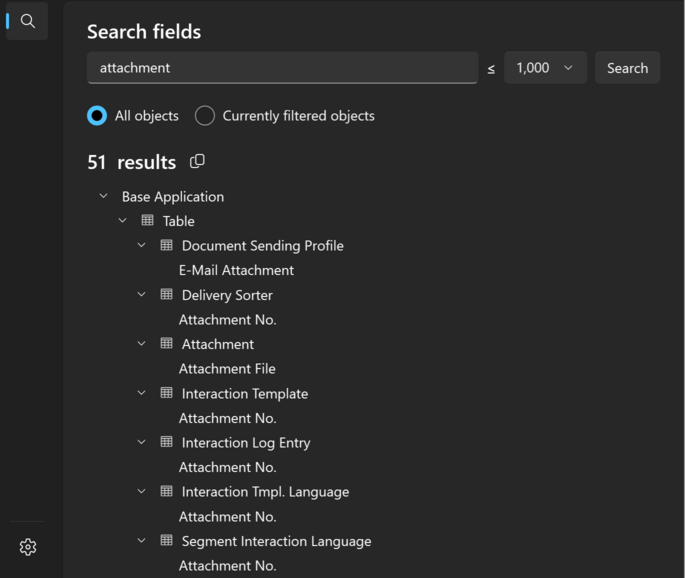The width and height of the screenshot is (685, 578).
Task: Select Attachment No. under Interaction Log Entry
Action: tap(228, 467)
